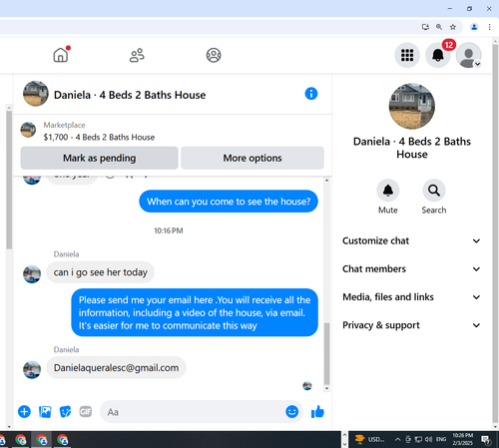499x448 pixels.
Task: Click the ENG language indicator
Action: 441,440
